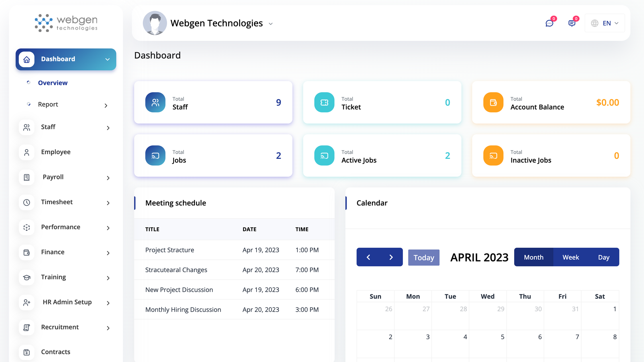The image size is (644, 362).
Task: Click the Training graduation cap icon
Action: pos(27,278)
